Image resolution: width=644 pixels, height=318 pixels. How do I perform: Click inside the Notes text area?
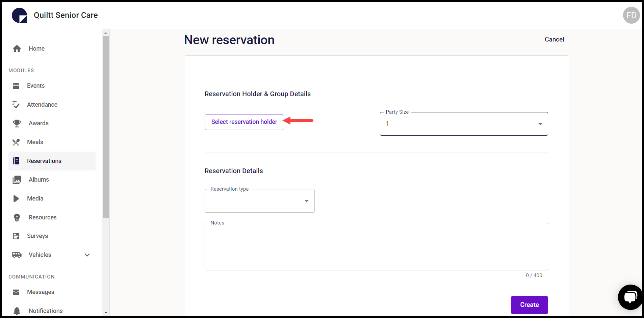pos(376,246)
